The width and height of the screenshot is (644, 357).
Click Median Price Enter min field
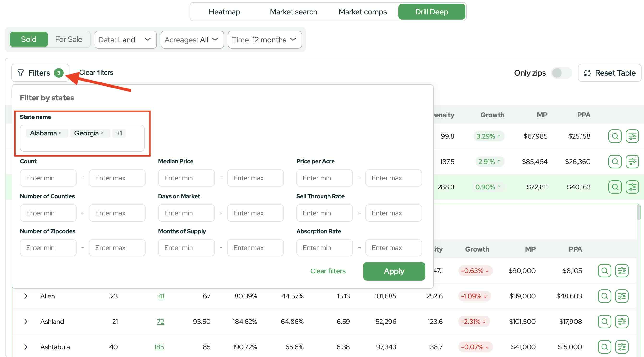tap(186, 178)
